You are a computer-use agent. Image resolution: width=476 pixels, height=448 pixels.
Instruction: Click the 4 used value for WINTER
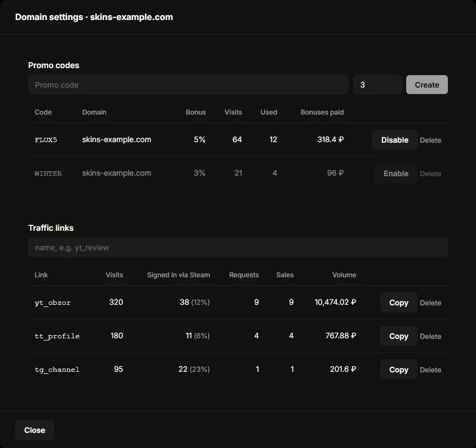tap(275, 173)
